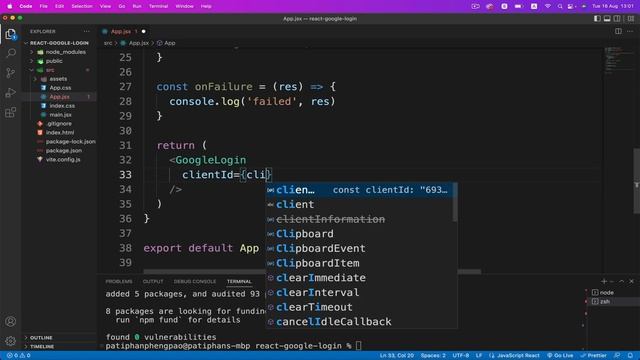
Task: Open index.html file
Action: (60, 133)
